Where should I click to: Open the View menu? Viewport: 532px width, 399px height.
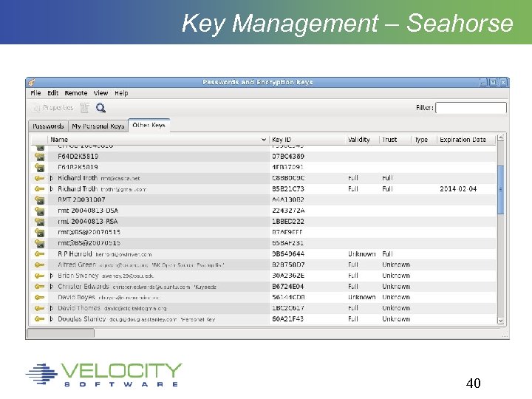tap(100, 93)
